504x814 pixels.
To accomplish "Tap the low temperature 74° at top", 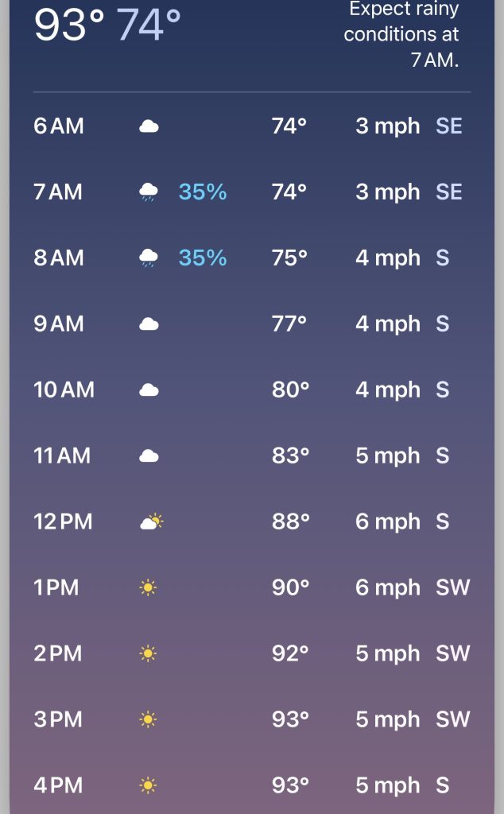I will (149, 24).
